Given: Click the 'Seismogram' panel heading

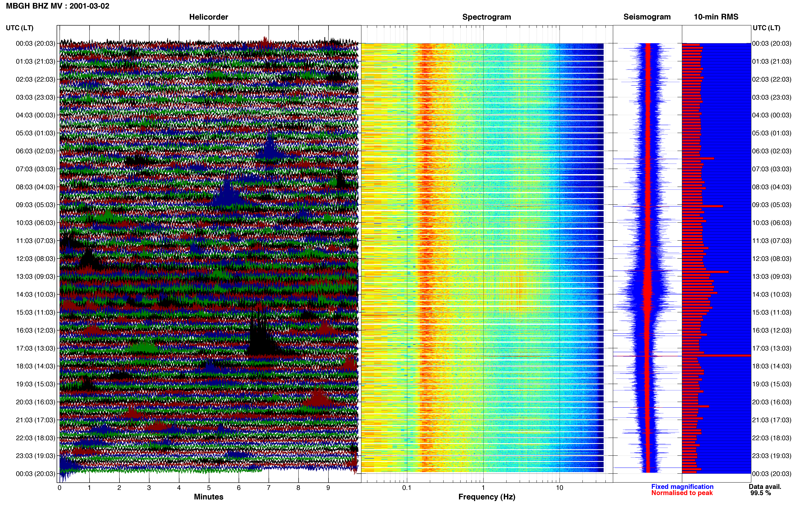Looking at the screenshot, I should 647,17.
